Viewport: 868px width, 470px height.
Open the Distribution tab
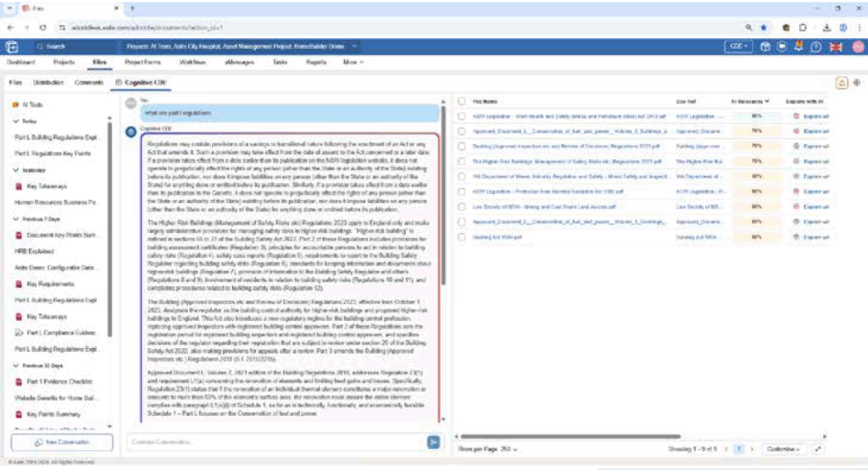(x=48, y=82)
